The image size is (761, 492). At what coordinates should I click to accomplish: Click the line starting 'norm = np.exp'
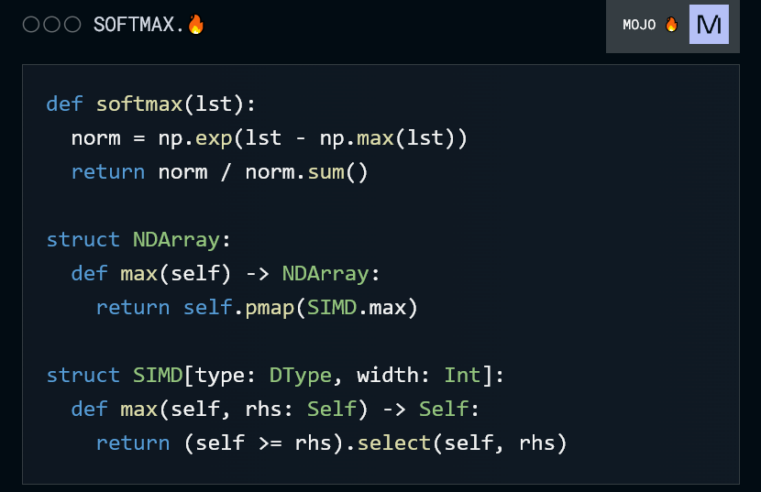tap(269, 138)
